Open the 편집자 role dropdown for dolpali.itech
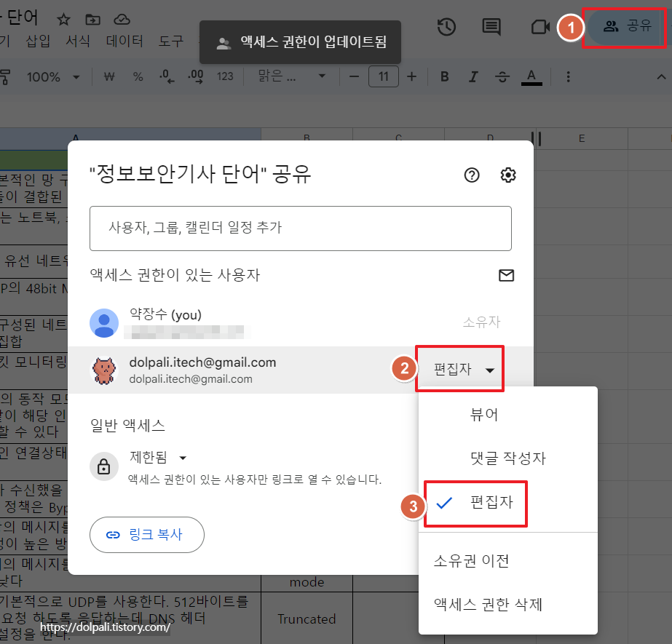The image size is (672, 644). (x=459, y=368)
